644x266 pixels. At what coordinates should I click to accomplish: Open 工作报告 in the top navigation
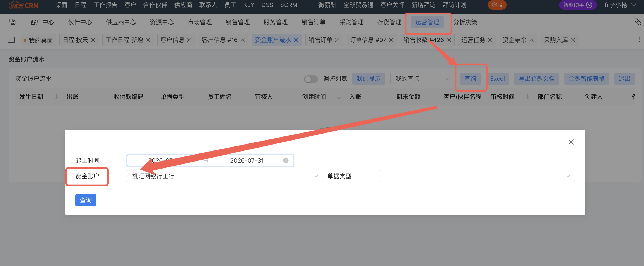point(105,5)
